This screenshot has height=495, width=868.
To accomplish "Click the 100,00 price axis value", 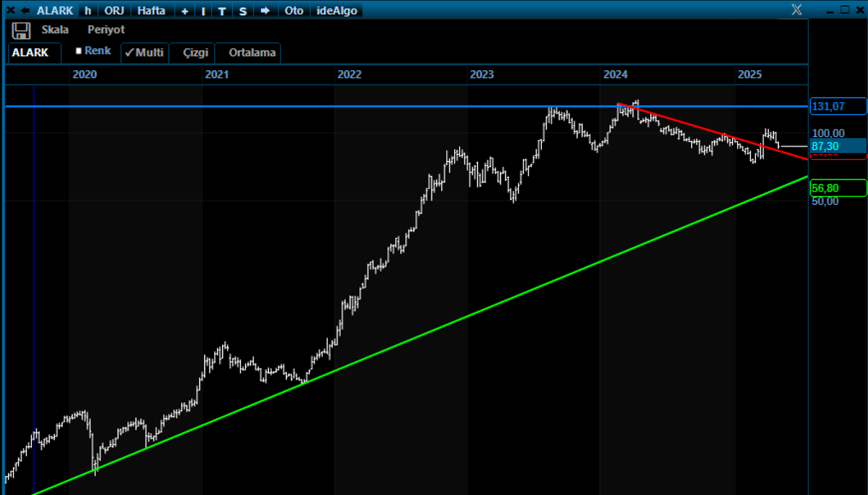I will 829,133.
